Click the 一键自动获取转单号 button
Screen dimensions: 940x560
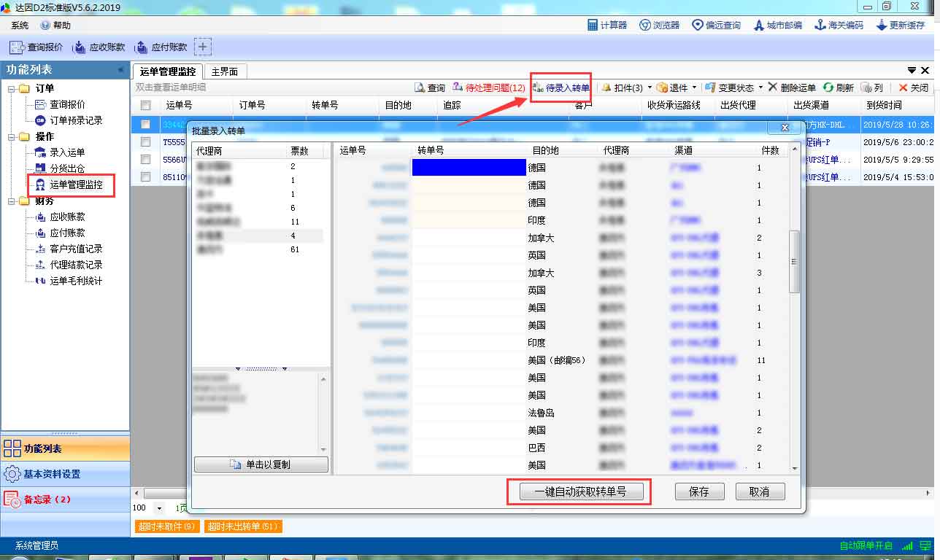[580, 491]
